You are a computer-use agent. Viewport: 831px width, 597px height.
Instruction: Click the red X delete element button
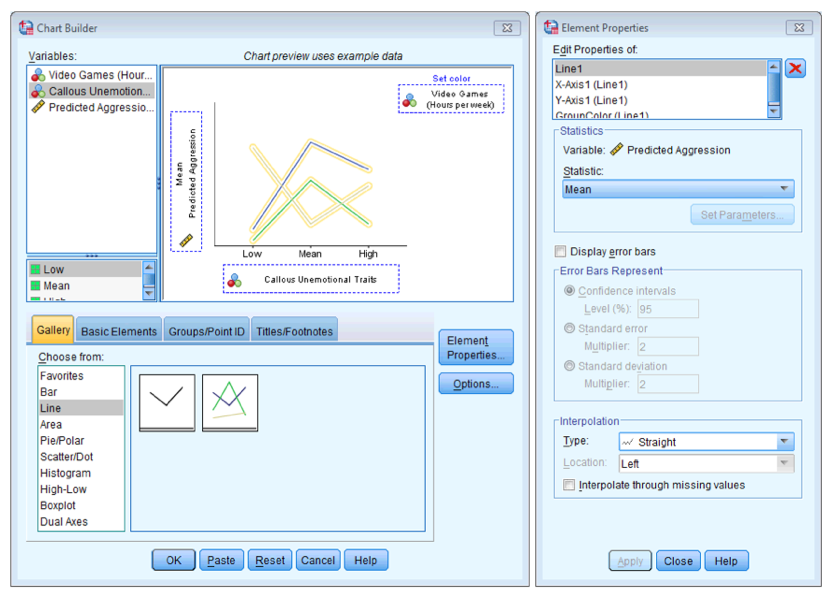(x=795, y=68)
